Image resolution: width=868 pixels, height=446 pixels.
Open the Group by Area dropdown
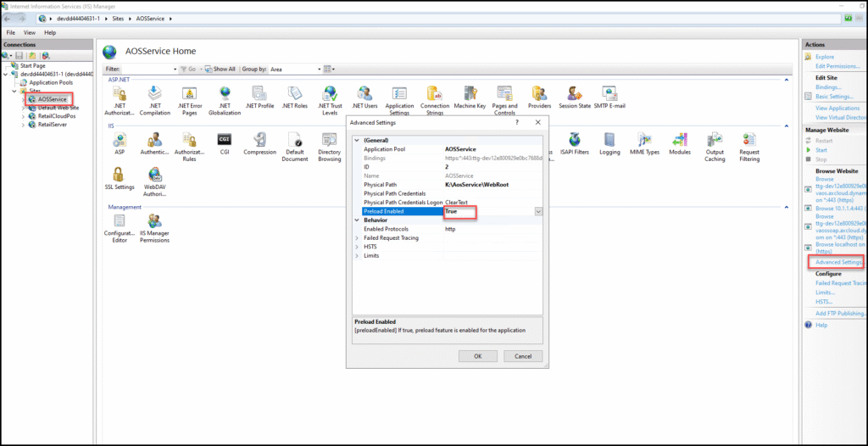(320, 70)
